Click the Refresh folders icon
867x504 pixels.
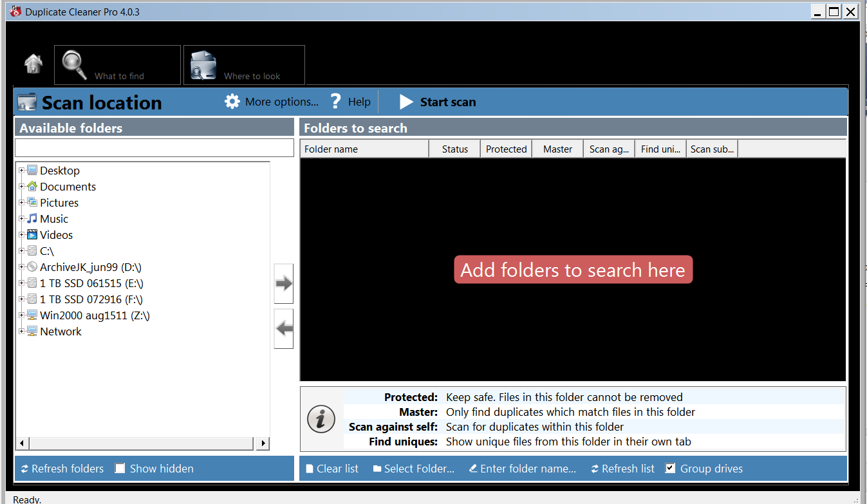coord(24,469)
